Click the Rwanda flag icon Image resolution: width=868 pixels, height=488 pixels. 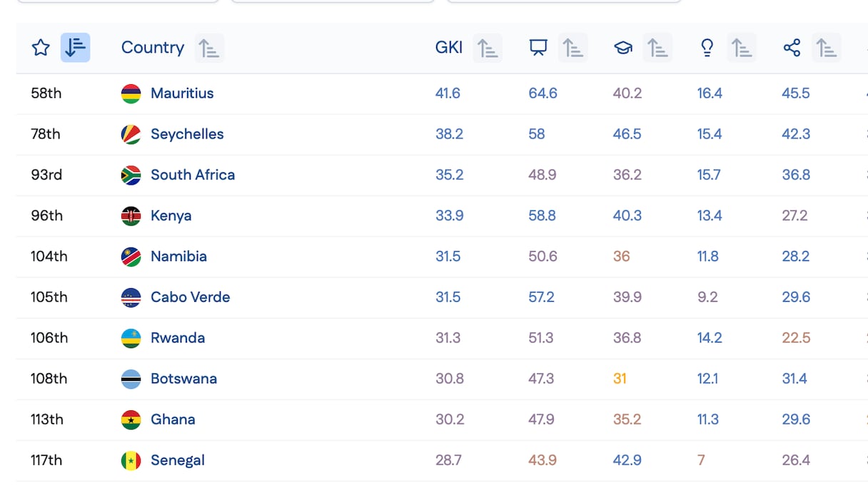point(131,338)
